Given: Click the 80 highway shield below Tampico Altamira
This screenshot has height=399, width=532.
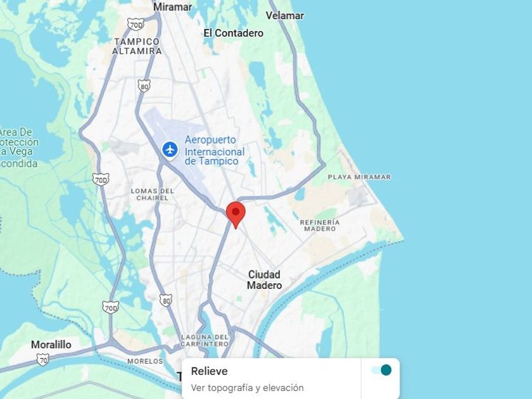Looking at the screenshot, I should tap(144, 86).
